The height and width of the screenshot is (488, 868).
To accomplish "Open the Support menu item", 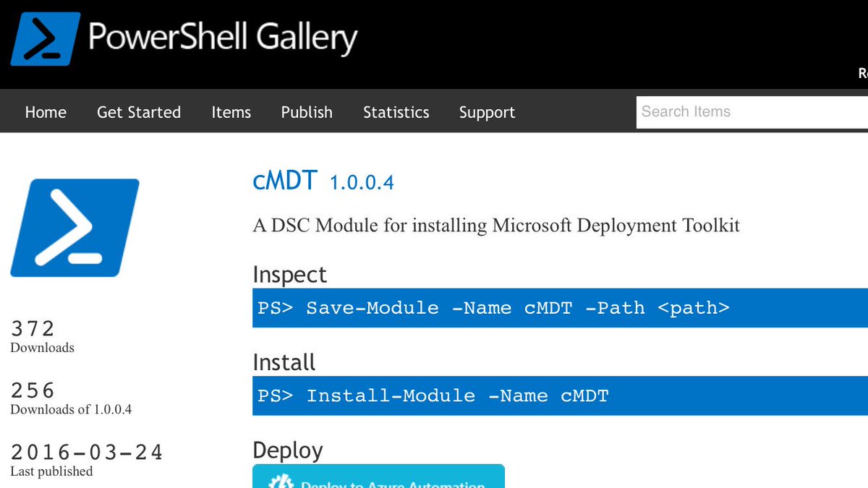I will click(x=488, y=112).
